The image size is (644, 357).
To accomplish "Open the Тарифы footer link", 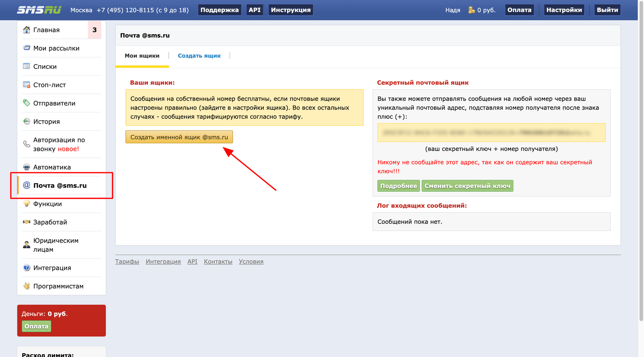I will point(127,261).
